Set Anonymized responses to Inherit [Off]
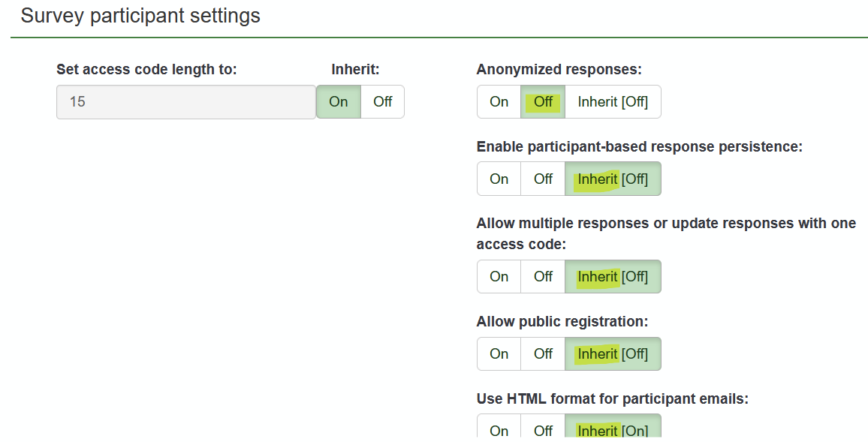The image size is (868, 442). (x=613, y=101)
